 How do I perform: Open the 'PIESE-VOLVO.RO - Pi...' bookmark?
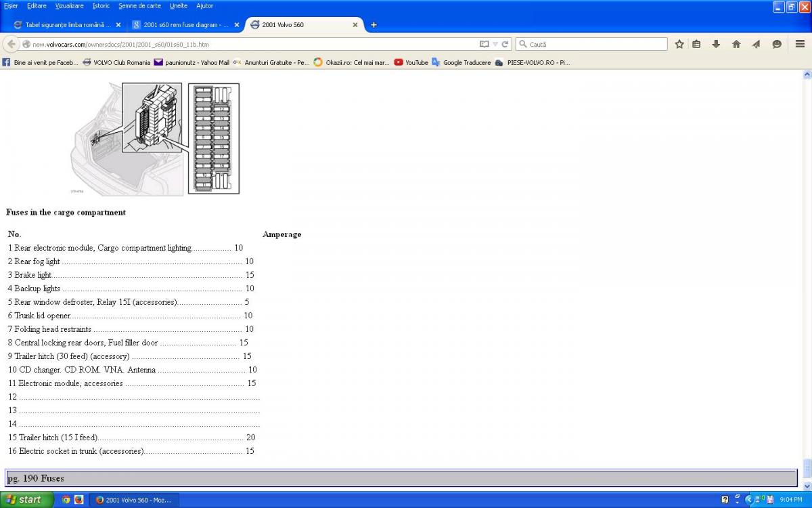(533, 62)
